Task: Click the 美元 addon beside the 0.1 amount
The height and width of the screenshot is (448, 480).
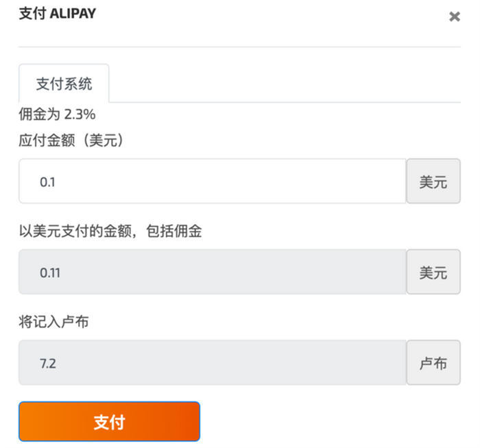Action: click(433, 182)
